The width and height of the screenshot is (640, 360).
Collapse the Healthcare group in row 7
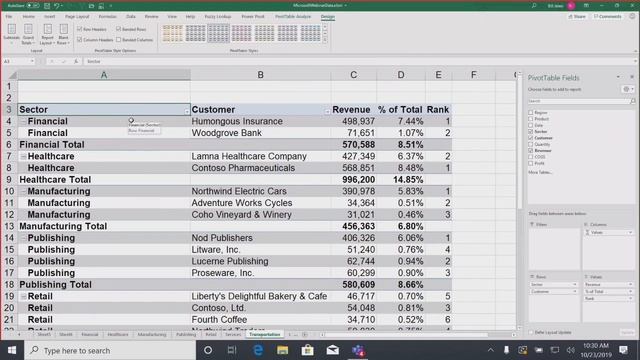[x=23, y=156]
